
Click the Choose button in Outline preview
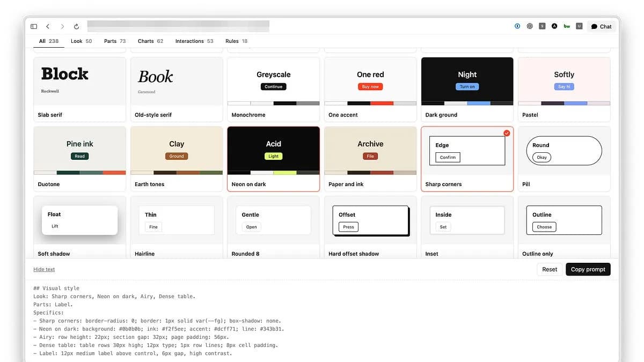(x=544, y=227)
